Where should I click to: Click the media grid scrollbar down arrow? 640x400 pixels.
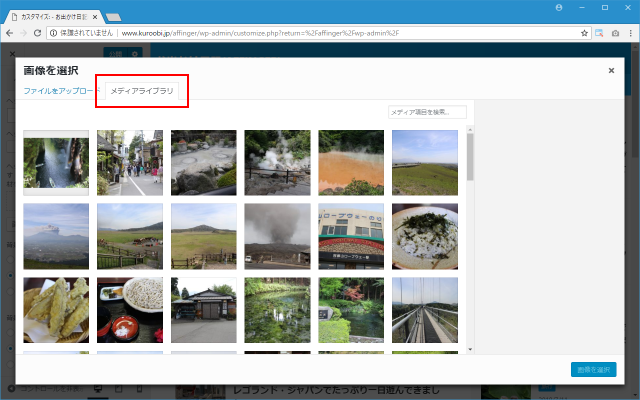click(x=470, y=348)
